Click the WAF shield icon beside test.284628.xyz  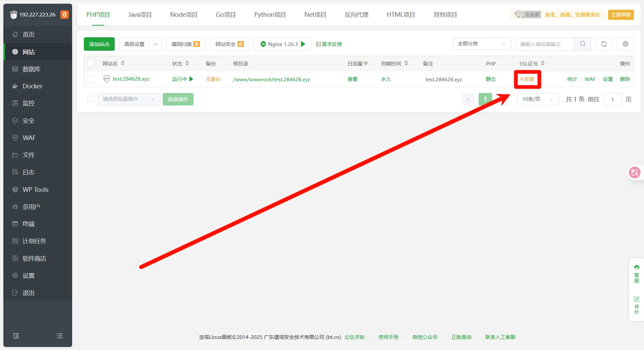pos(107,79)
